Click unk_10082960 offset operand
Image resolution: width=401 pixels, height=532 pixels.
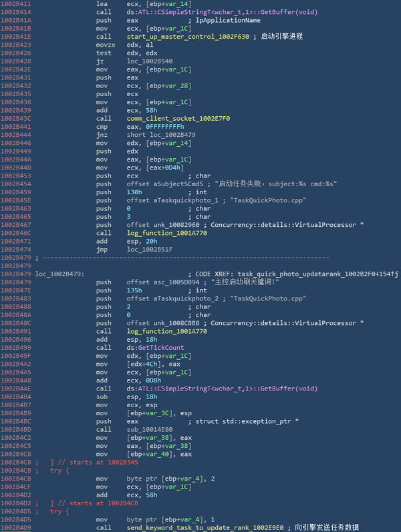(x=163, y=225)
